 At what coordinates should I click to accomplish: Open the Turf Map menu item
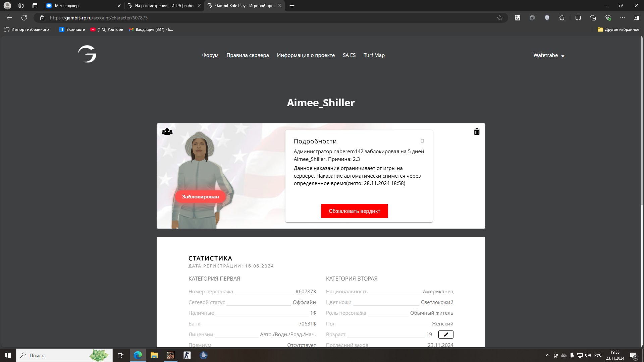[x=374, y=55]
